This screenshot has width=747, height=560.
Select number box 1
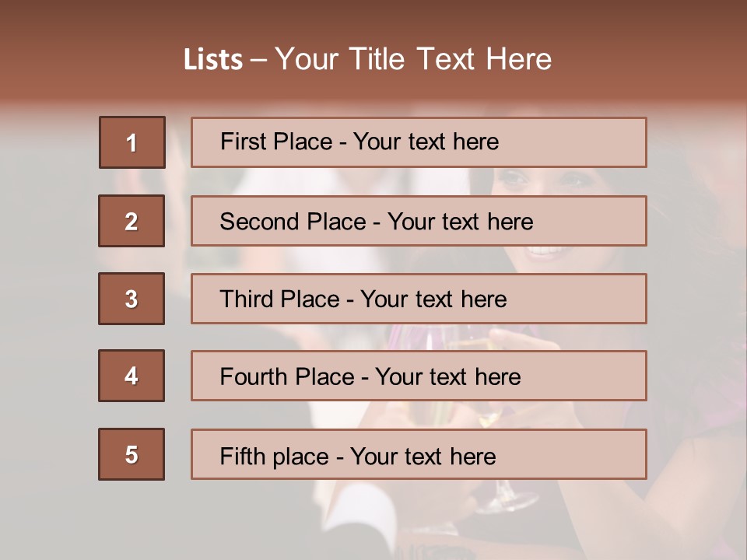click(132, 142)
